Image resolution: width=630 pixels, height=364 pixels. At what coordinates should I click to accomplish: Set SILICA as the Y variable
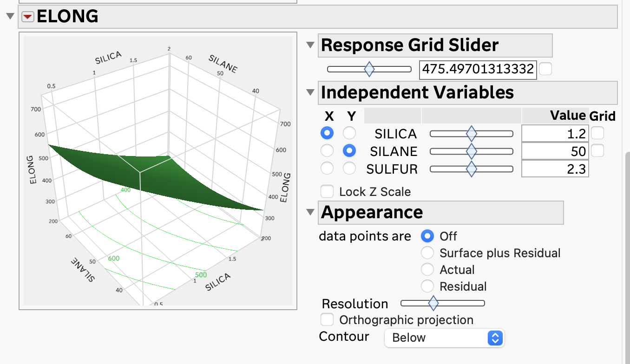[x=349, y=134]
